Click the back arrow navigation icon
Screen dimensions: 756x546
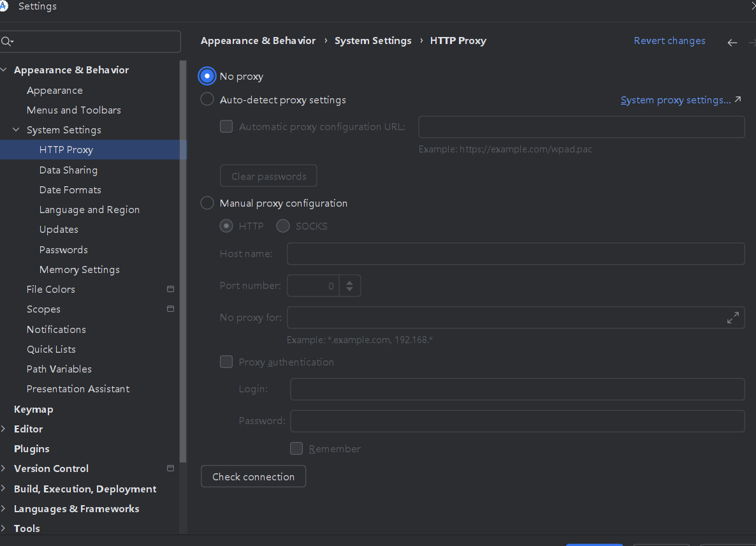(x=732, y=43)
